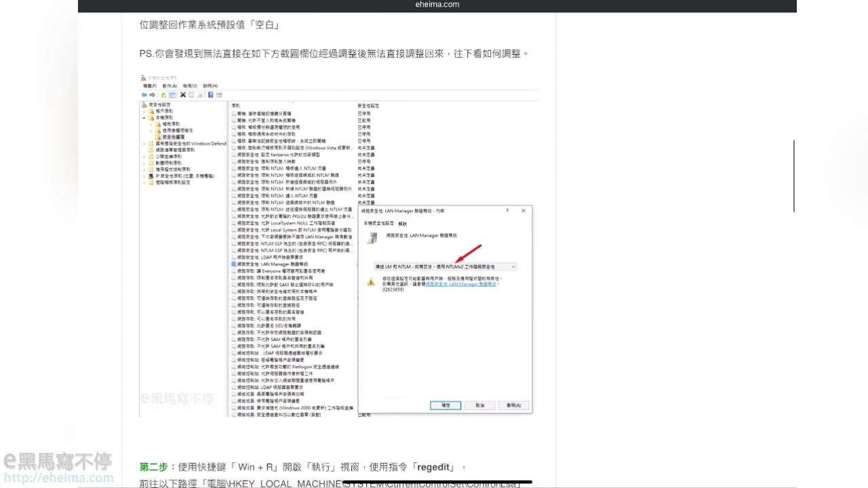Image resolution: width=868 pixels, height=488 pixels.
Task: Expand the 使用者權限指派 tree node
Action: point(151,131)
